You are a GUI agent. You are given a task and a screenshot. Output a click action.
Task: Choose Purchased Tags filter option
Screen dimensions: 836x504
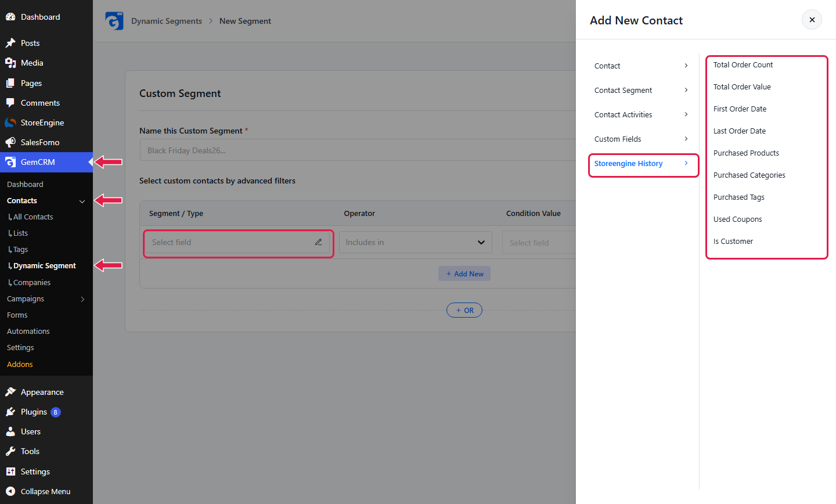[739, 197]
